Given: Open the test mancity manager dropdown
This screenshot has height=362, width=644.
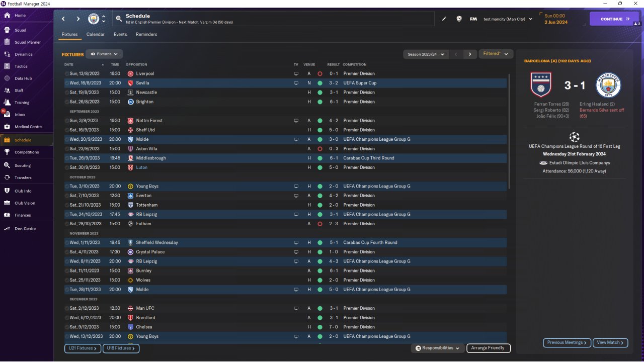Looking at the screenshot, I should 508,19.
